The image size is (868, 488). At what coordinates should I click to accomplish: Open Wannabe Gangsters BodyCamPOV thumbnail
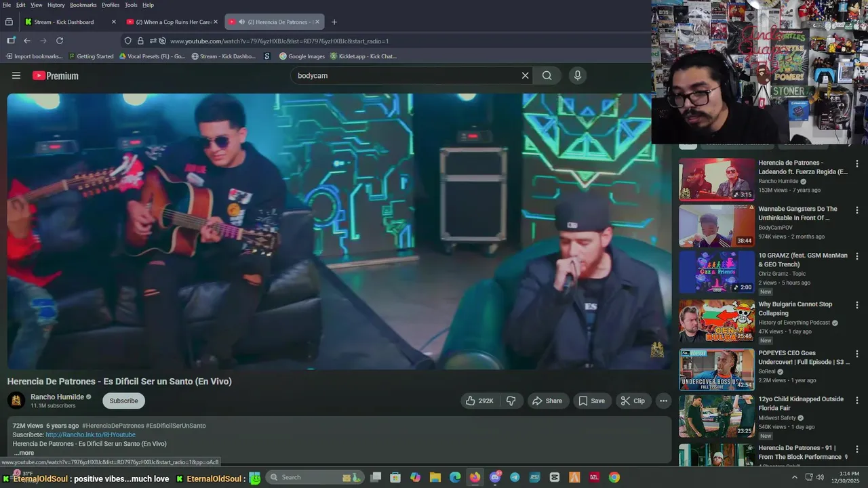tap(717, 226)
